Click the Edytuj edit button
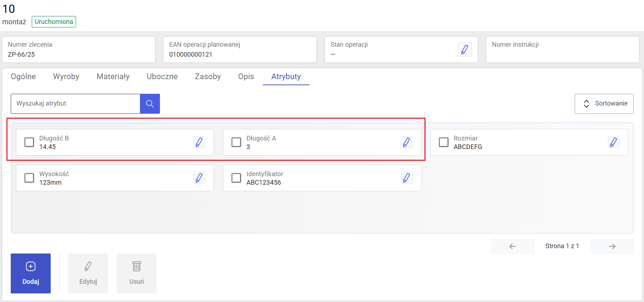 tap(88, 273)
